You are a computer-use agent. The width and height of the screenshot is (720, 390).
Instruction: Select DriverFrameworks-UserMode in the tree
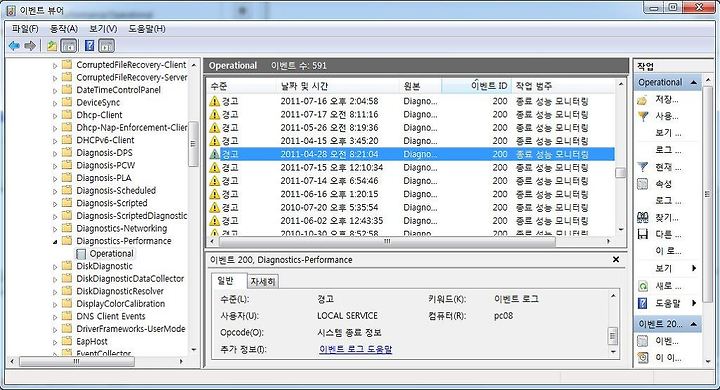(131, 329)
